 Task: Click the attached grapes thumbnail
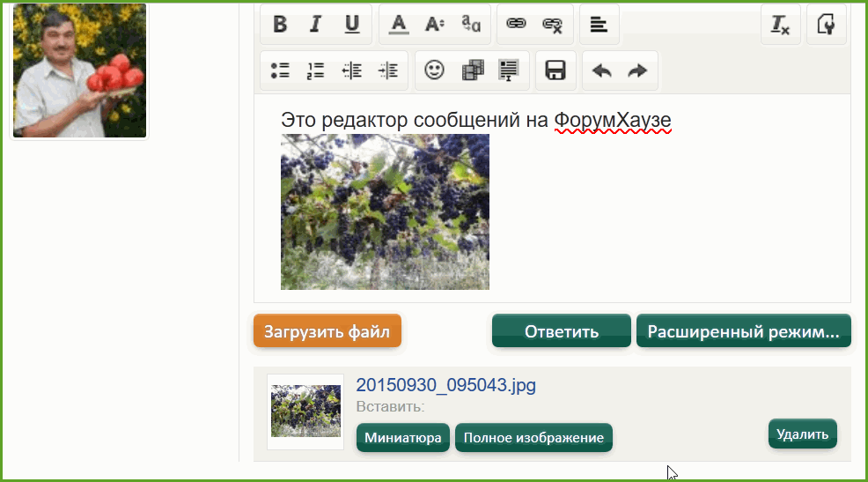tap(305, 412)
